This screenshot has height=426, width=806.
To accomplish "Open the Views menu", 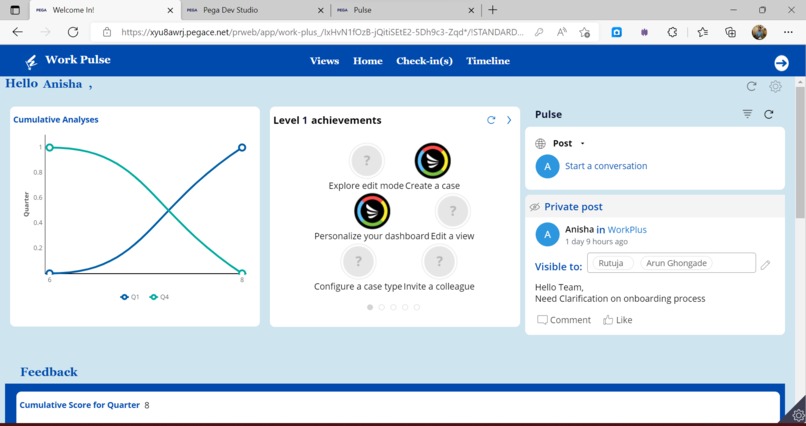I will 324,61.
